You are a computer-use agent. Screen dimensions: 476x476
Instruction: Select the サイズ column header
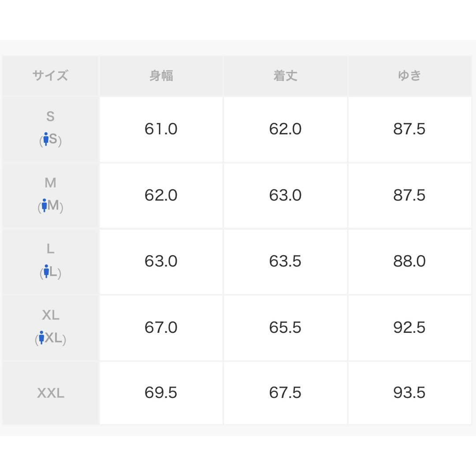point(50,76)
